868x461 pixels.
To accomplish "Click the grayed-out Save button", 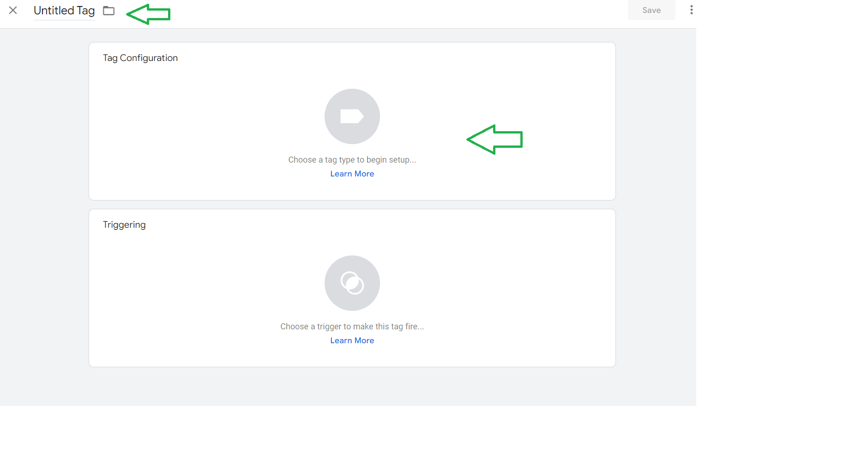I will (x=651, y=10).
